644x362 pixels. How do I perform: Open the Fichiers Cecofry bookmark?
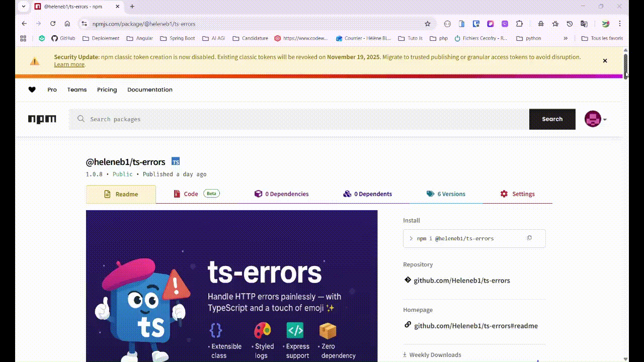481,38
